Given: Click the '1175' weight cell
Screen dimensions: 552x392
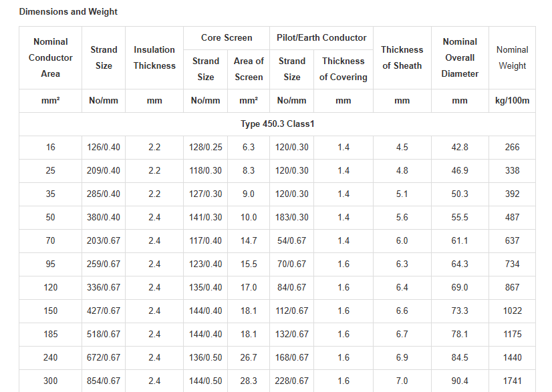Looking at the screenshot, I should (x=512, y=335).
